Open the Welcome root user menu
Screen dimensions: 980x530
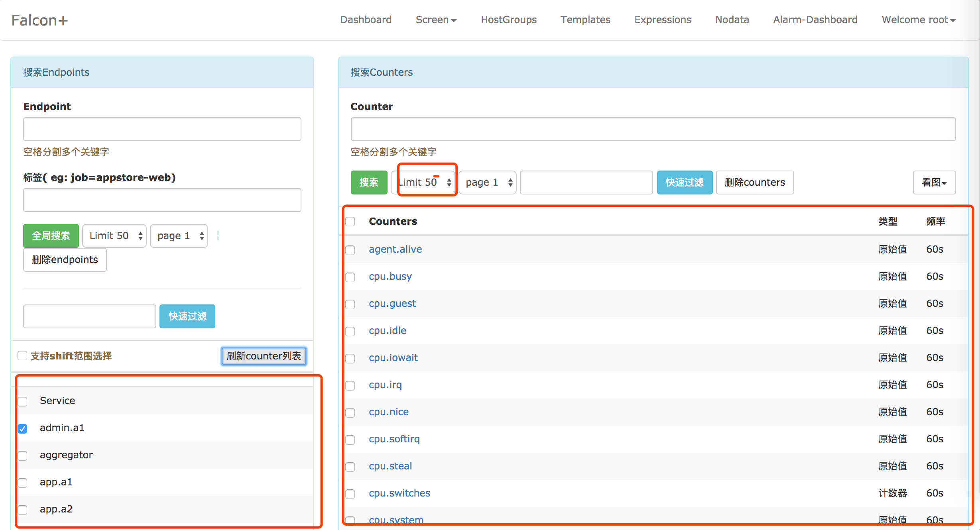[x=918, y=20]
